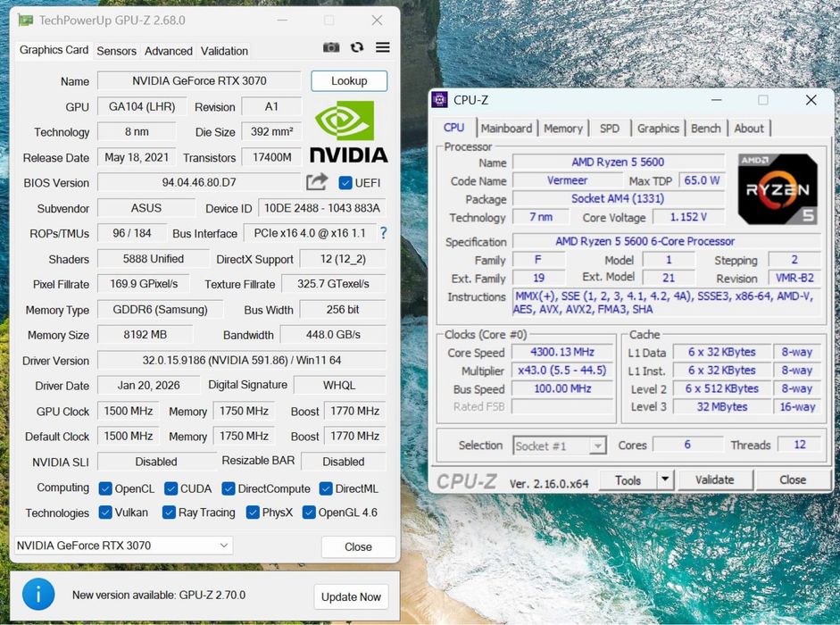Toggle the Vulkan checkbox
Viewport: 840px width, 625px height.
105,512
